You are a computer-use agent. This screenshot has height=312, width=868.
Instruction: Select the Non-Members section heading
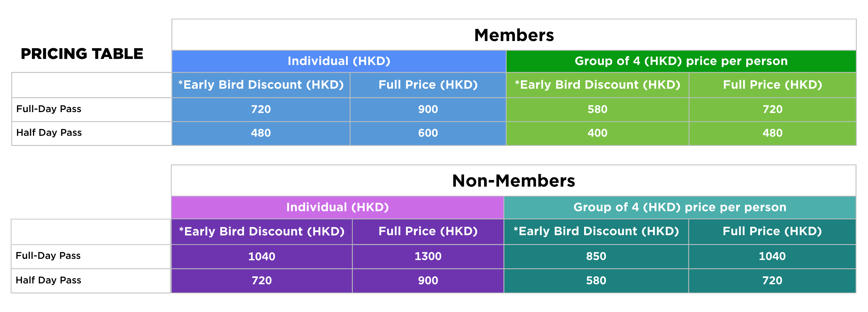coord(513,181)
